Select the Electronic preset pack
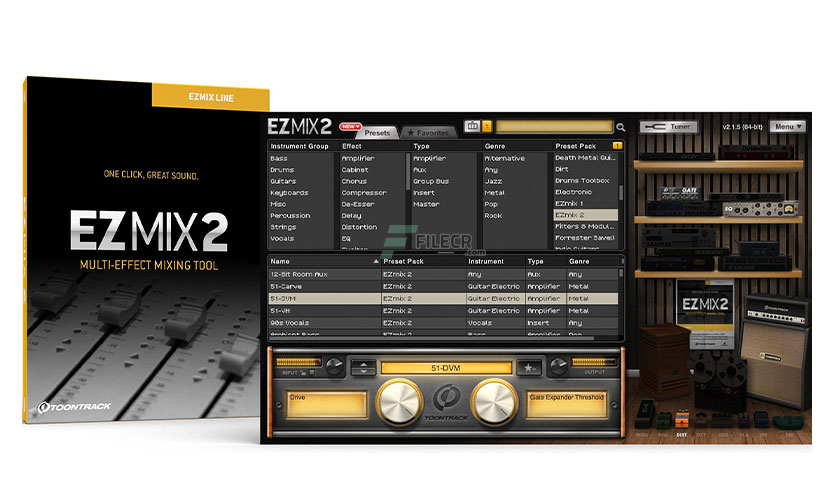This screenshot has height=484, width=836. tap(573, 192)
